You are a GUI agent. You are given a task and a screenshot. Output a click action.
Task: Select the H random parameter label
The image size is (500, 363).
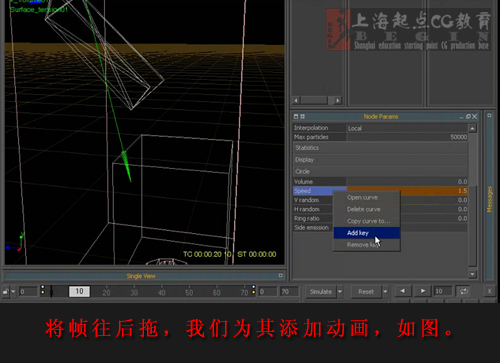pos(307,209)
